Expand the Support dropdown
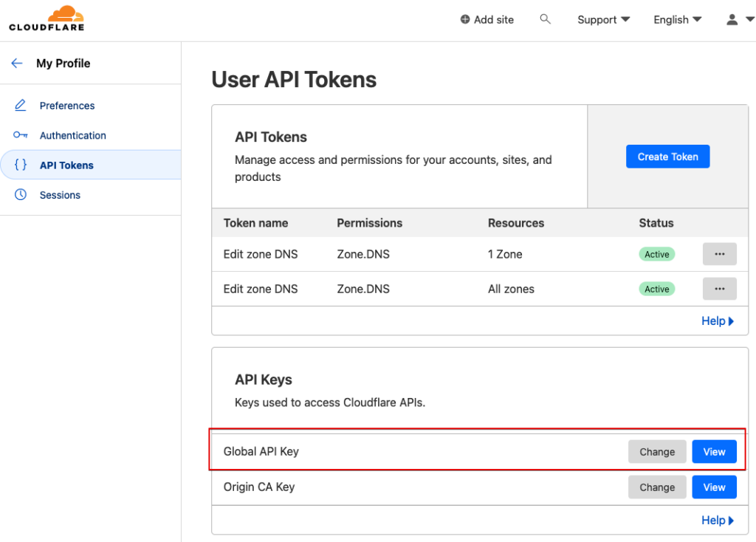Image resolution: width=756 pixels, height=542 pixels. click(604, 20)
